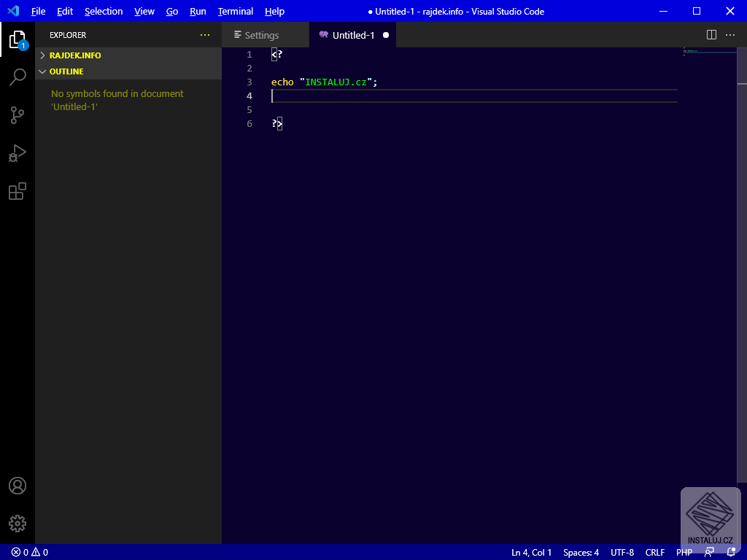This screenshot has width=747, height=560.
Task: Open the Go menu
Action: point(172,11)
